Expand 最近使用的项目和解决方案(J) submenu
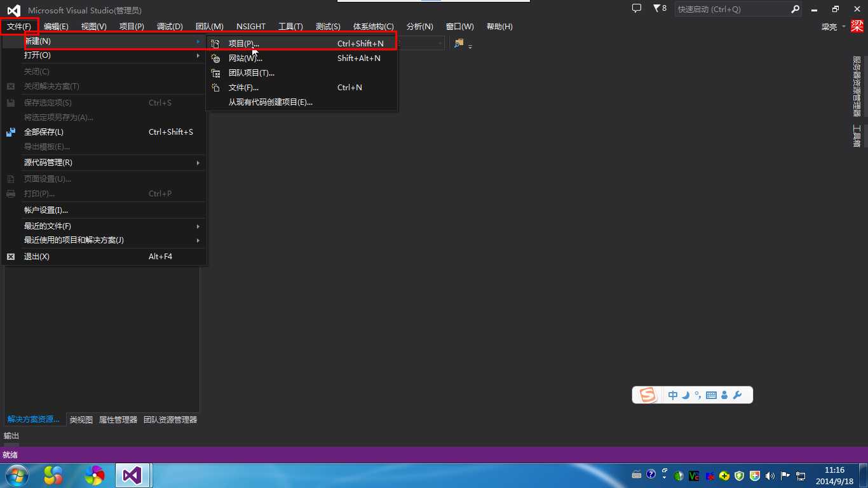Viewport: 868px width, 488px height. click(104, 240)
